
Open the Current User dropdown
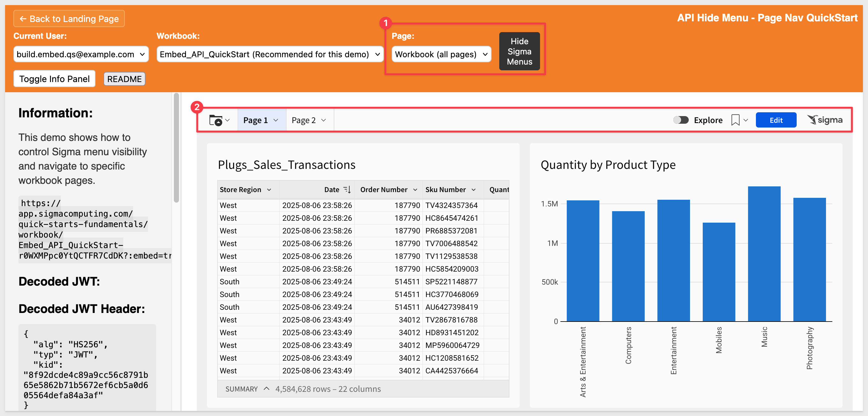point(81,54)
